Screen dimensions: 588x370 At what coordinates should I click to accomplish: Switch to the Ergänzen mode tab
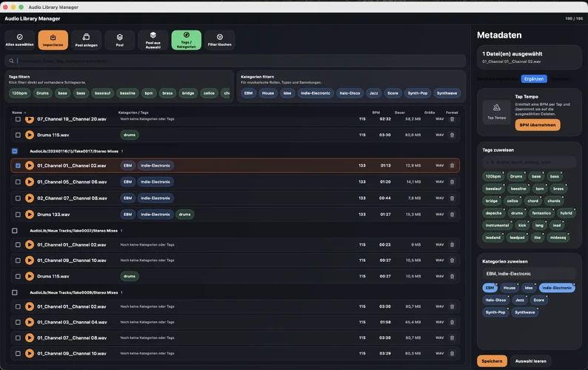(534, 78)
